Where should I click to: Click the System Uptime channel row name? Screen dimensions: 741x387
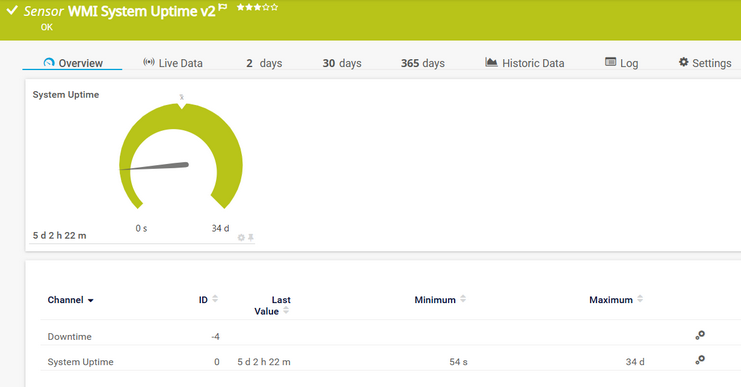(80, 362)
